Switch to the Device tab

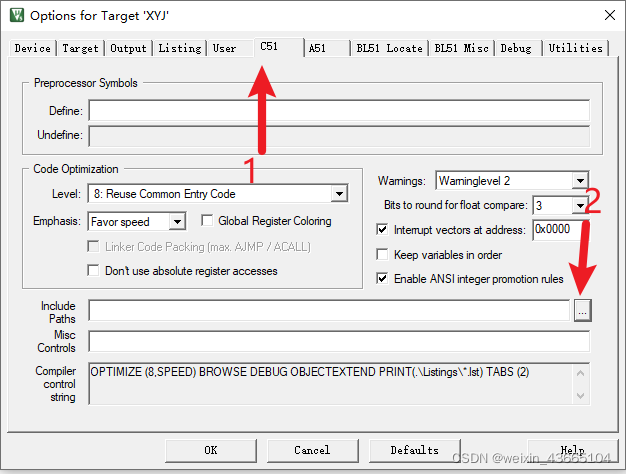point(32,48)
